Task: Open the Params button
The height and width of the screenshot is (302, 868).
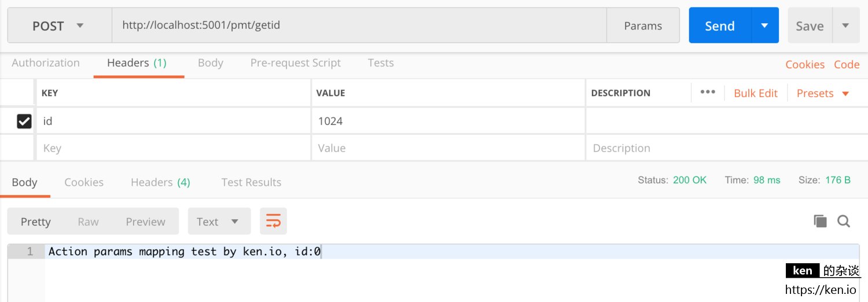Action: [643, 25]
